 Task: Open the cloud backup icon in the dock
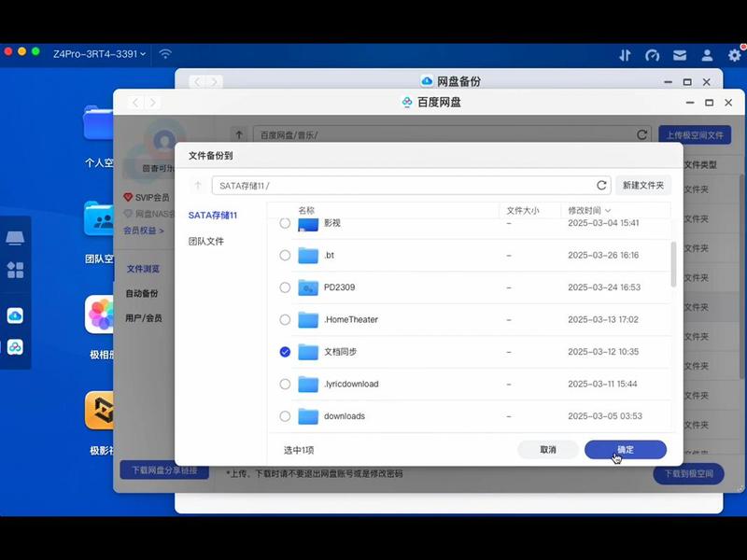pyautogui.click(x=15, y=315)
